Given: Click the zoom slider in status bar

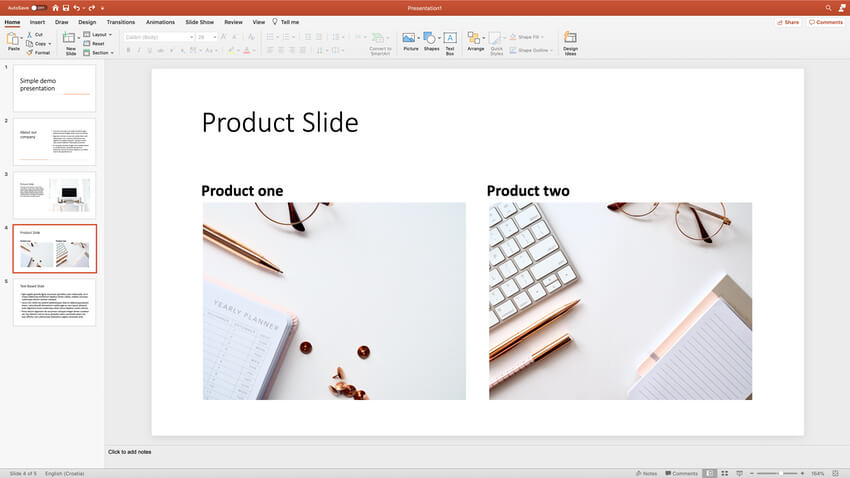Looking at the screenshot, I should (780, 473).
